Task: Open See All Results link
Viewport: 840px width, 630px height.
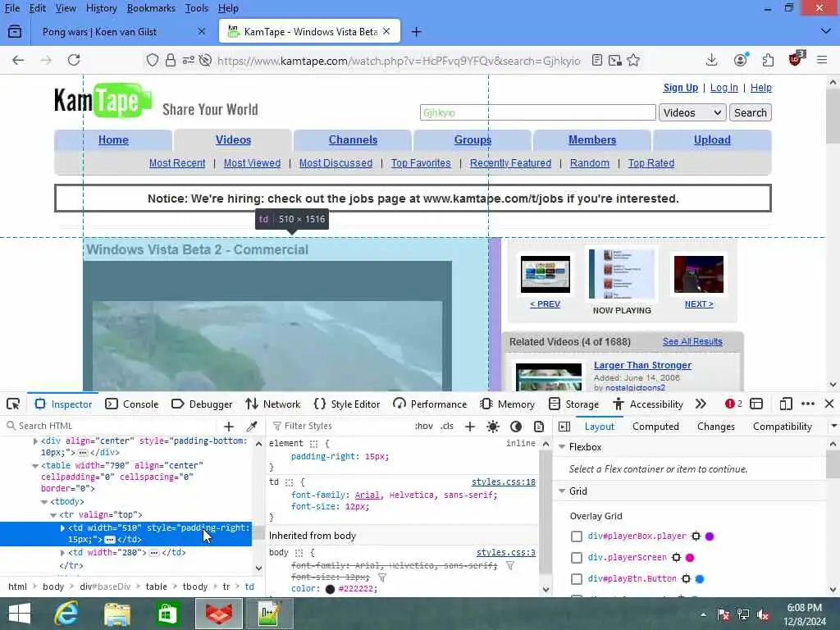Action: [692, 341]
